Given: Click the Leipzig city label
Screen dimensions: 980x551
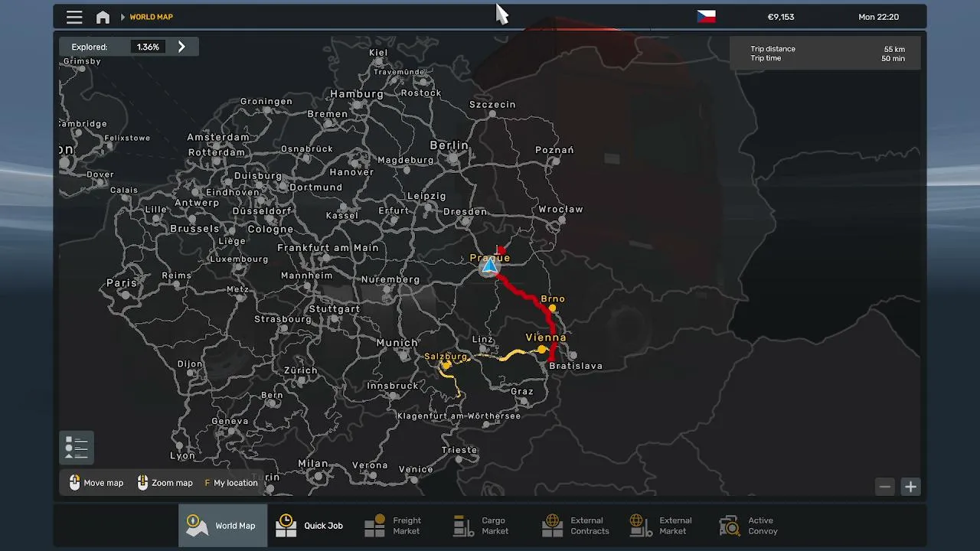Looking at the screenshot, I should point(426,196).
